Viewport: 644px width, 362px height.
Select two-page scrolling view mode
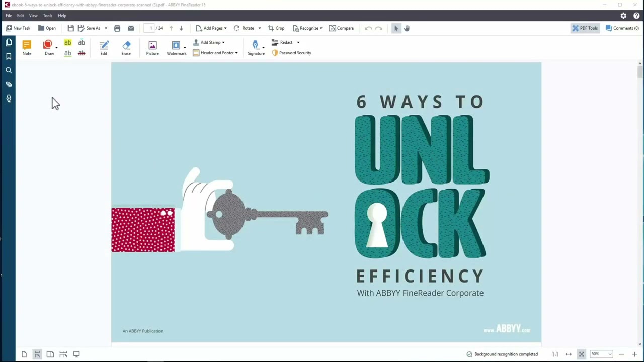click(63, 354)
